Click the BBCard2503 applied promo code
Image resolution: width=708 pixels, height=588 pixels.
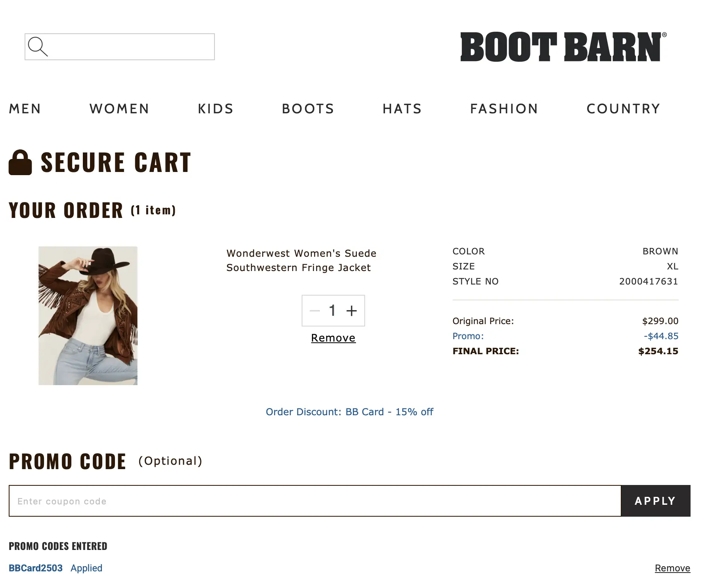(36, 568)
